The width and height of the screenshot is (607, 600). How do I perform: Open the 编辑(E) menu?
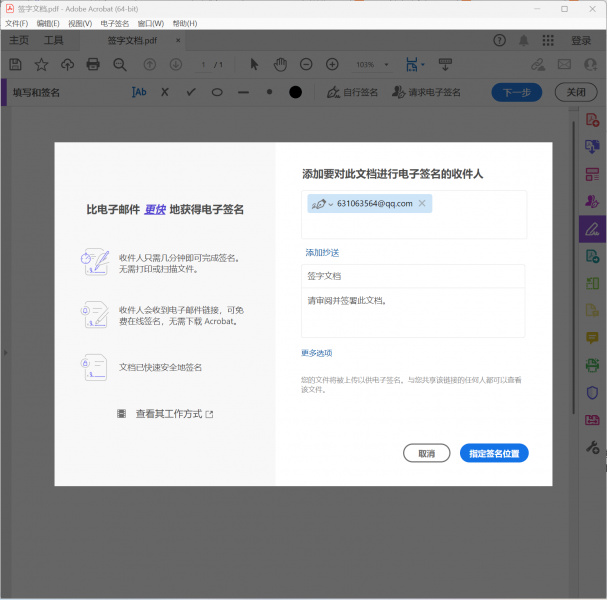click(x=48, y=24)
